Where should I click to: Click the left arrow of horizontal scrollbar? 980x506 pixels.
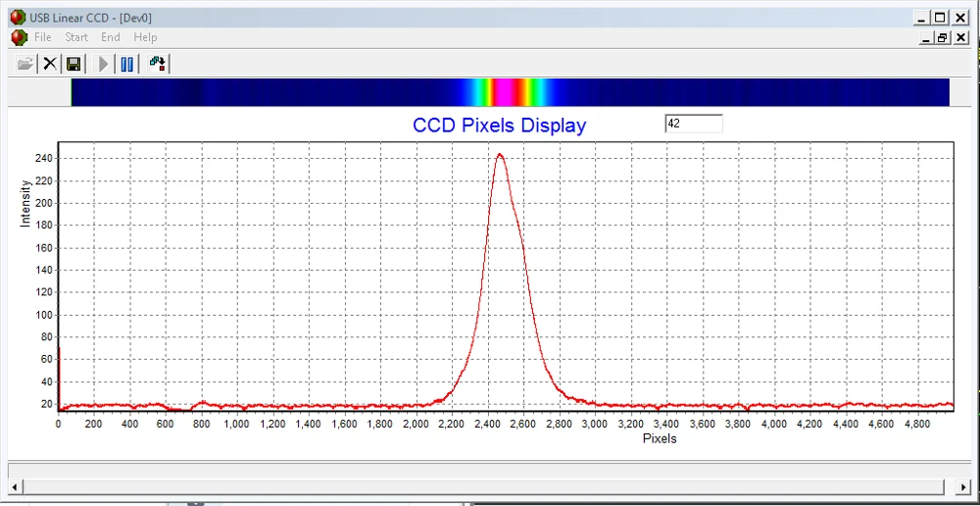(14, 486)
